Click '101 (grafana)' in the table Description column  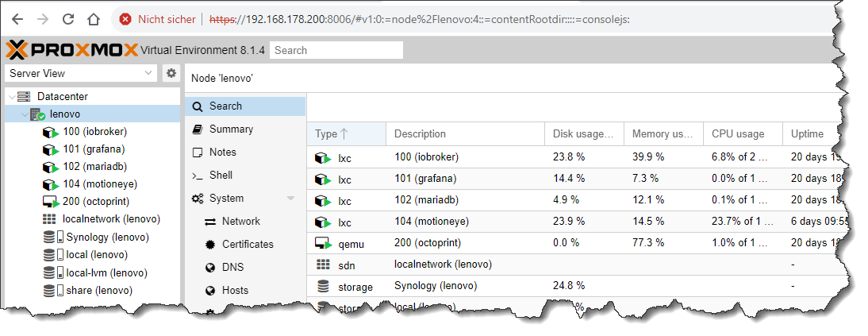[x=426, y=179]
